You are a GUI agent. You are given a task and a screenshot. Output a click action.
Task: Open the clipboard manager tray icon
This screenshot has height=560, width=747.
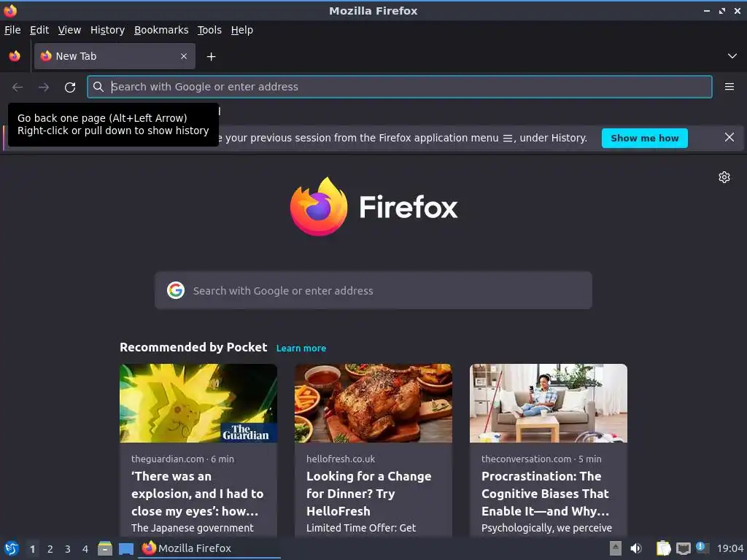[663, 548]
